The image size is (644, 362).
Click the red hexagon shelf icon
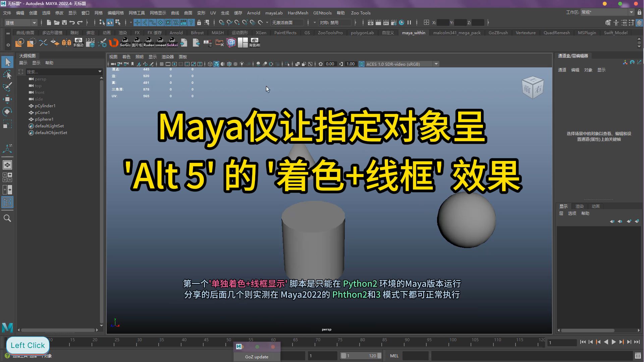(114, 43)
